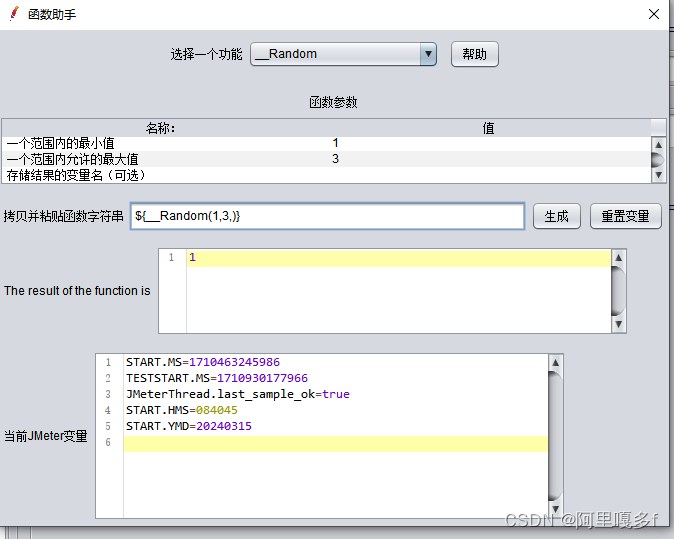Select the 一个范围内允许的最大值 row name
This screenshot has width=674, height=539.
click(x=72, y=159)
